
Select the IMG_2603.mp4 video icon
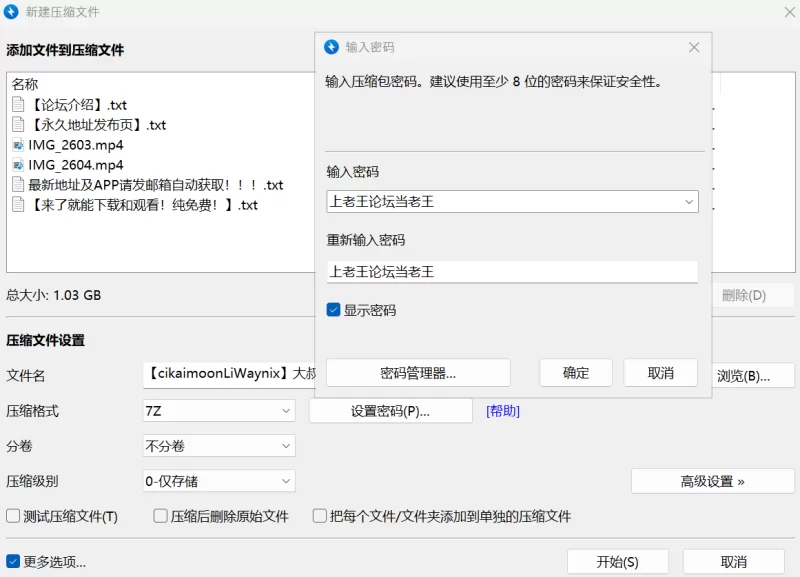(x=18, y=145)
